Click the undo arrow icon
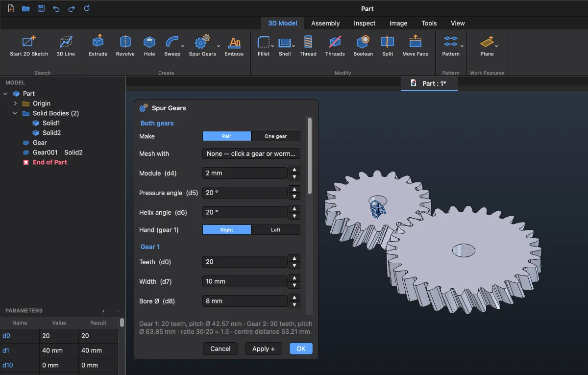The image size is (588, 375). tap(56, 8)
